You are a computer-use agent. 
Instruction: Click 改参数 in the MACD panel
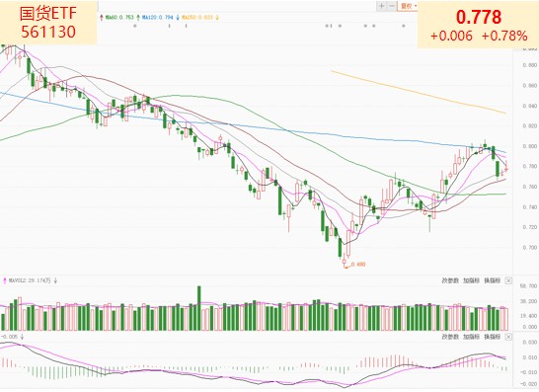click(450, 337)
